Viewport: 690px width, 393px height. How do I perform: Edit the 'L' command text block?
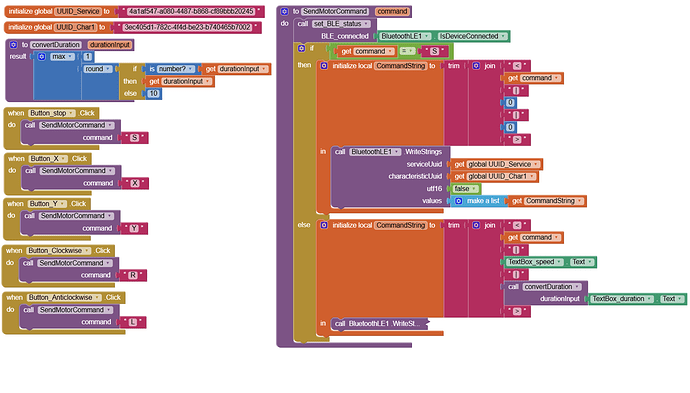click(132, 323)
